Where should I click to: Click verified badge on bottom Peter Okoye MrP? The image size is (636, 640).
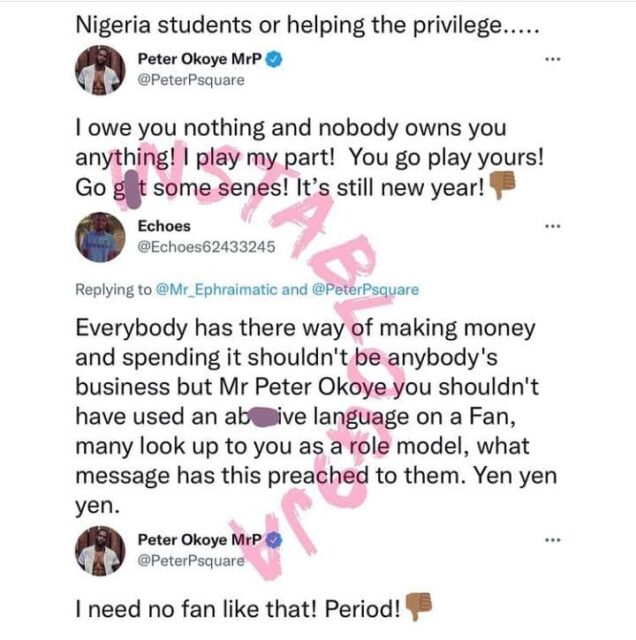(274, 540)
